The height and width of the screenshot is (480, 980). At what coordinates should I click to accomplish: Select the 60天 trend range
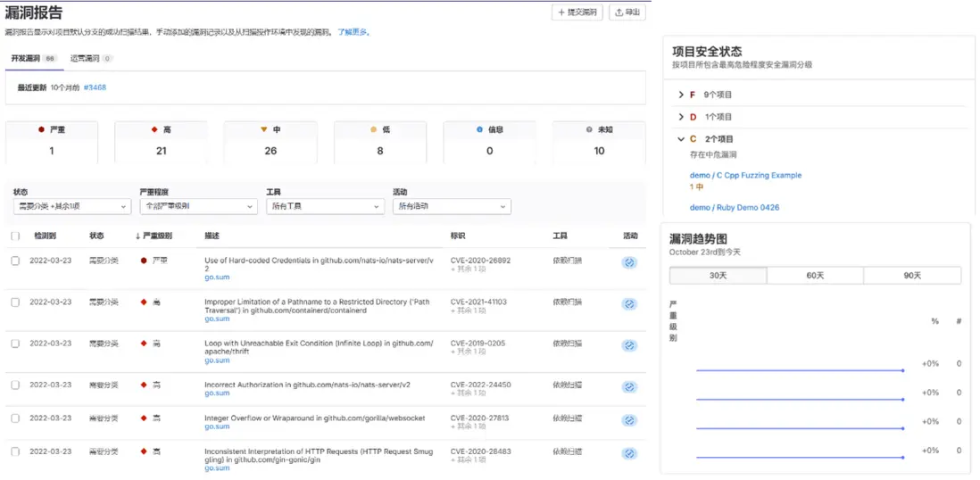[815, 276]
